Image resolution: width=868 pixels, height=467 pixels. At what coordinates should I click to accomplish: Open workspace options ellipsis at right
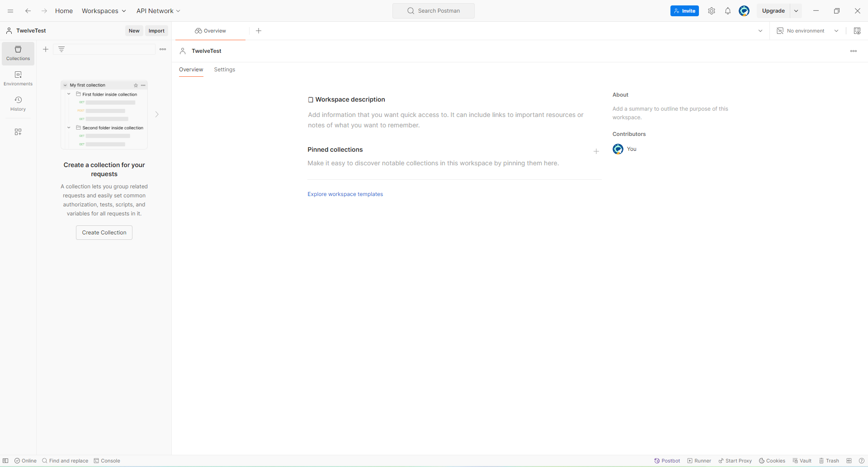point(854,51)
